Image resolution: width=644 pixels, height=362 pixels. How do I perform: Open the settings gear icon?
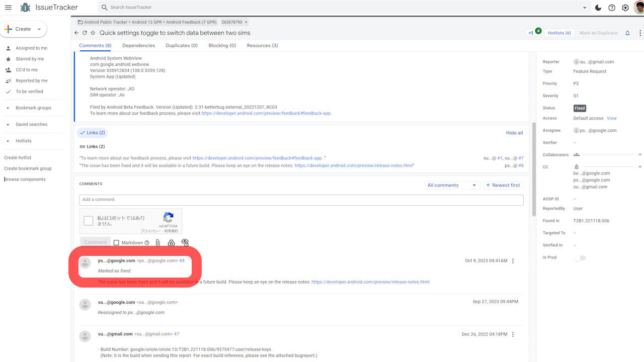(625, 8)
